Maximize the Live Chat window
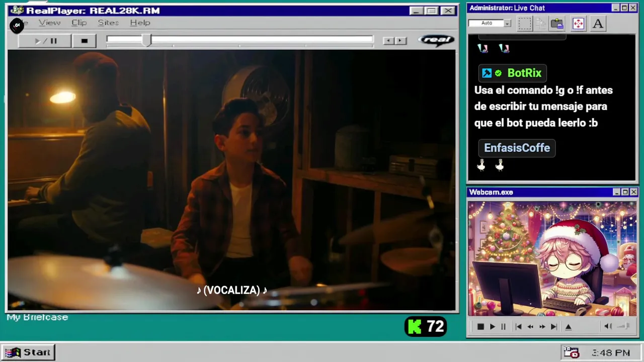The height and width of the screenshot is (362, 644). point(624,8)
